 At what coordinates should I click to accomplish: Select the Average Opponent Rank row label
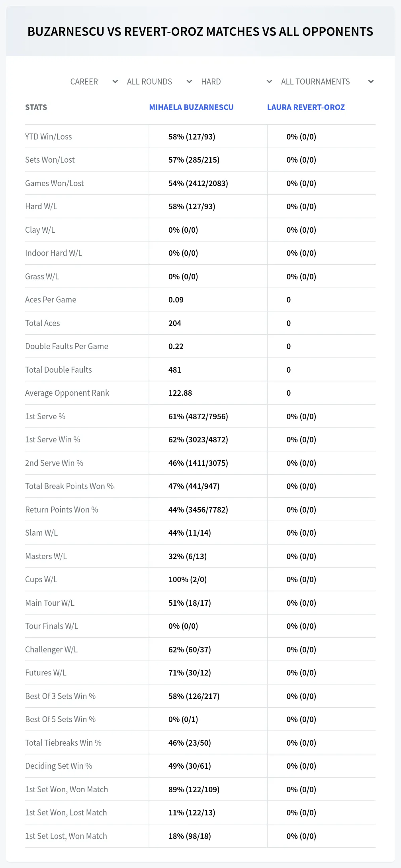point(67,393)
